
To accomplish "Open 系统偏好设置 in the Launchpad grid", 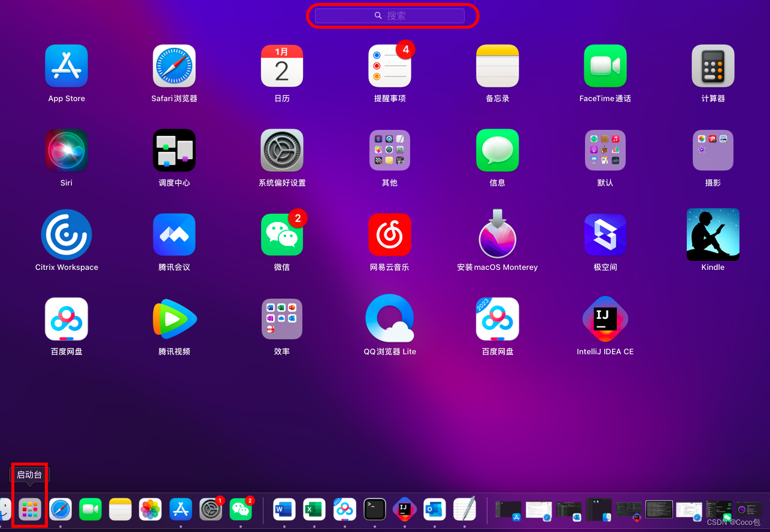I will (282, 150).
